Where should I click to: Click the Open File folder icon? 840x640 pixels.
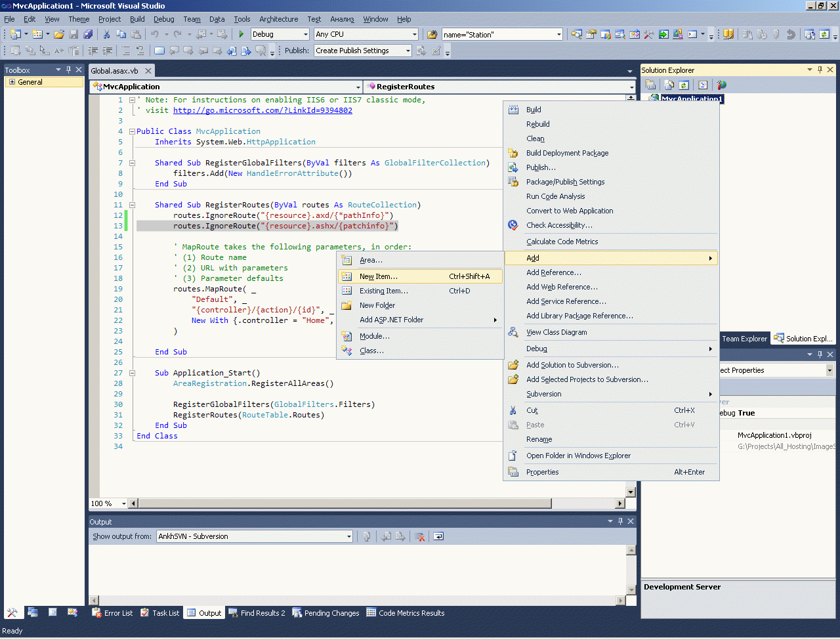tap(59, 34)
